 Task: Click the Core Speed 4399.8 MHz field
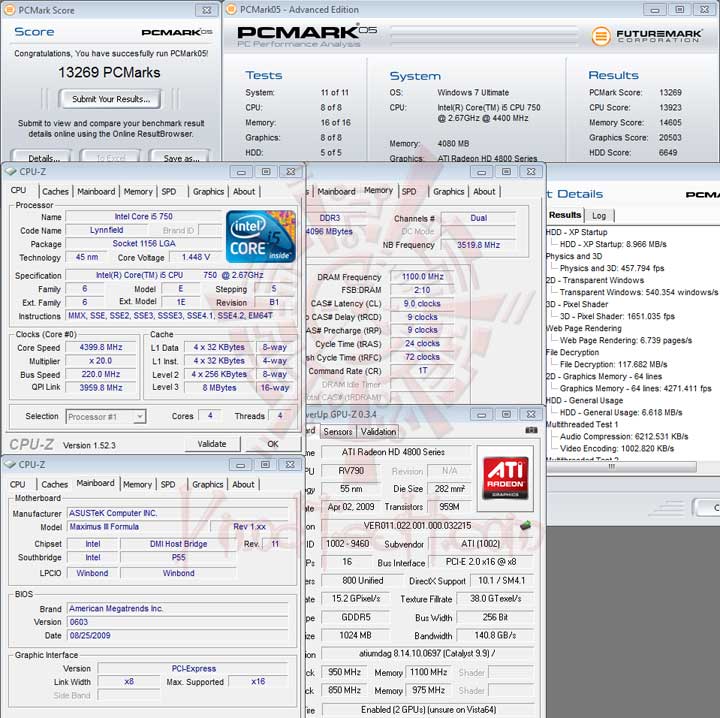(101, 348)
